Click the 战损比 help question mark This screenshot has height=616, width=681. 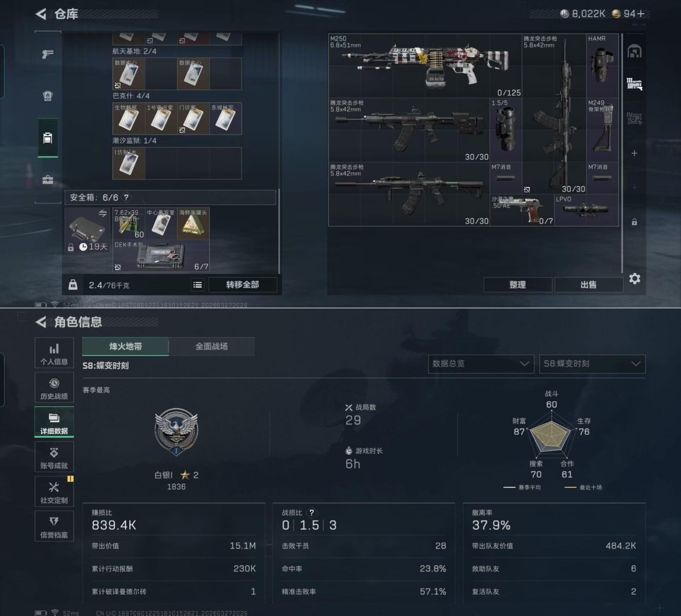pos(311,513)
